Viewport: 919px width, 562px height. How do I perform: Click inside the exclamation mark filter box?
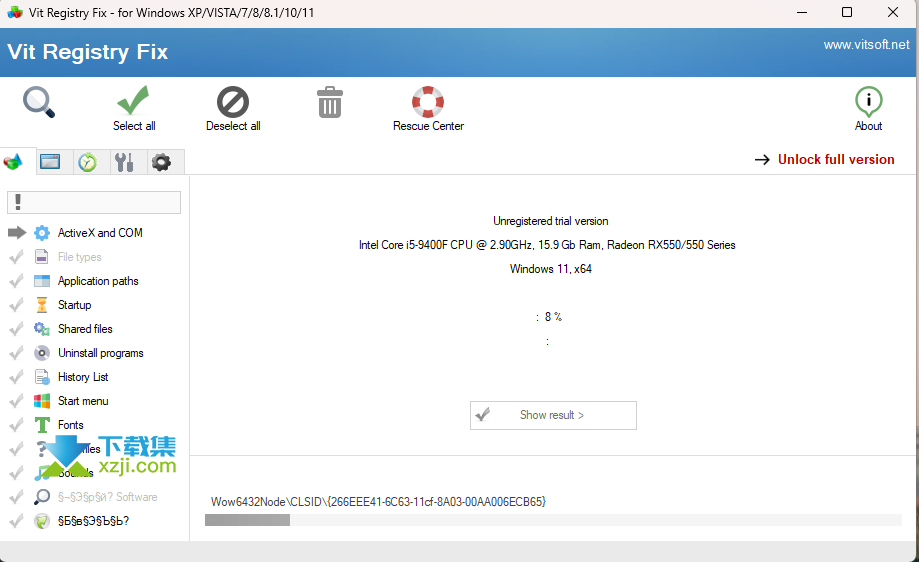[x=94, y=202]
